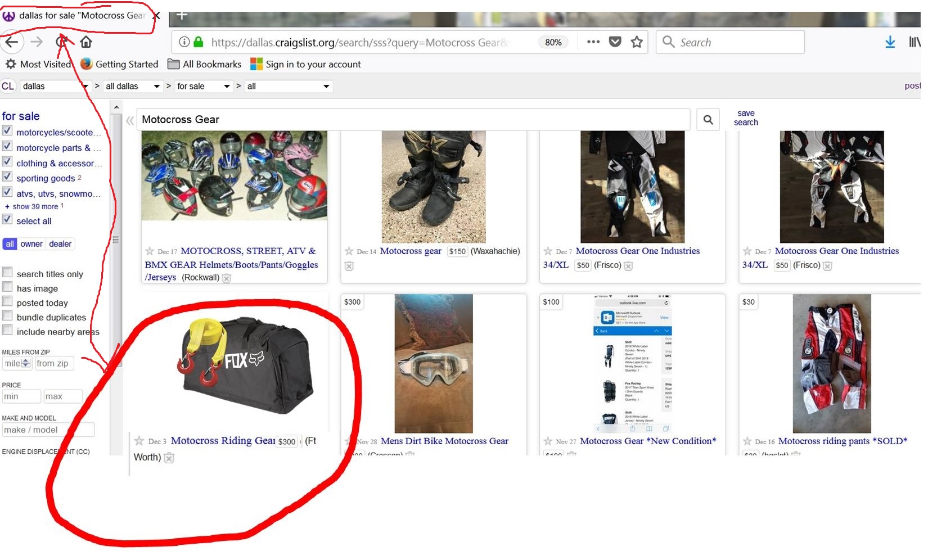Image resolution: width=928 pixels, height=560 pixels.
Task: Click the make / model field
Action: coord(48,430)
